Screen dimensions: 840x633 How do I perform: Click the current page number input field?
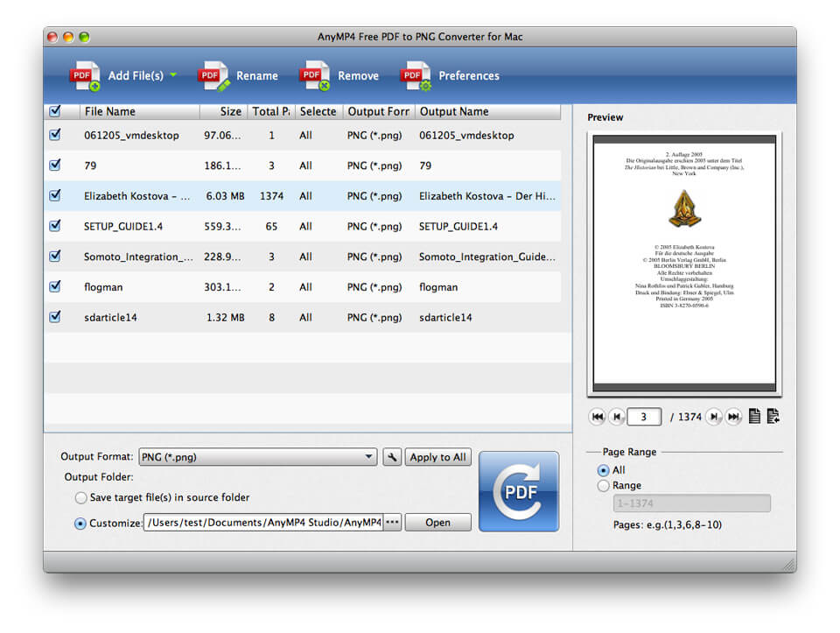pos(645,417)
